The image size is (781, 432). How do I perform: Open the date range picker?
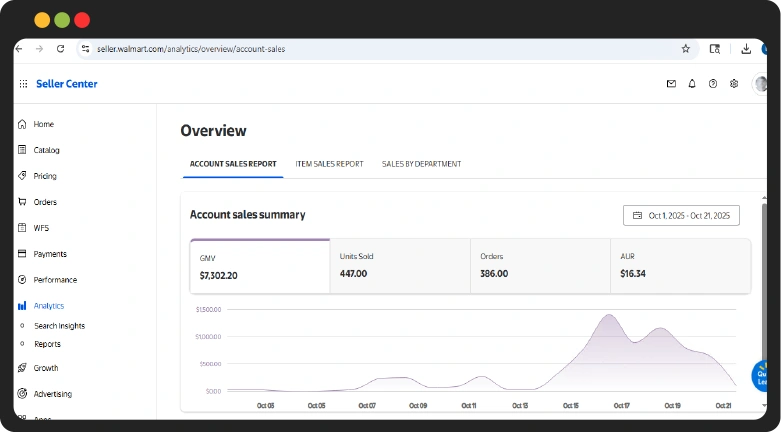(681, 215)
